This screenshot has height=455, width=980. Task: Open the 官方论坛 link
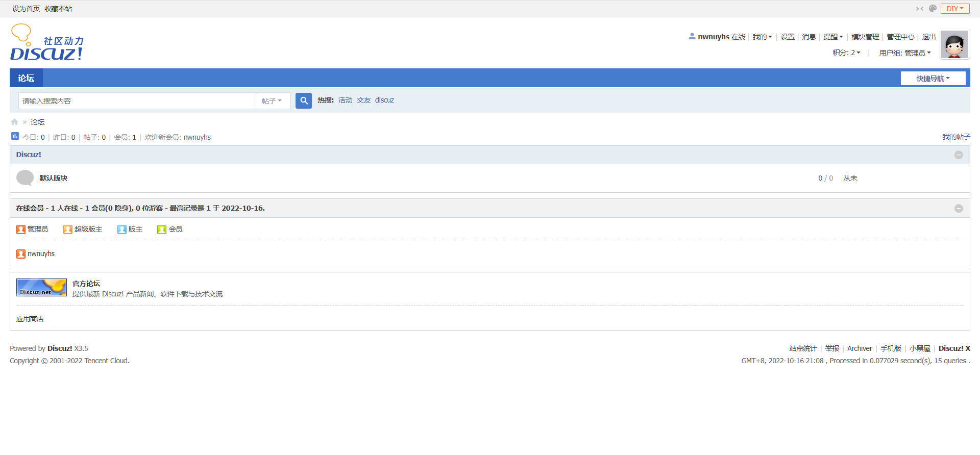pyautogui.click(x=86, y=284)
